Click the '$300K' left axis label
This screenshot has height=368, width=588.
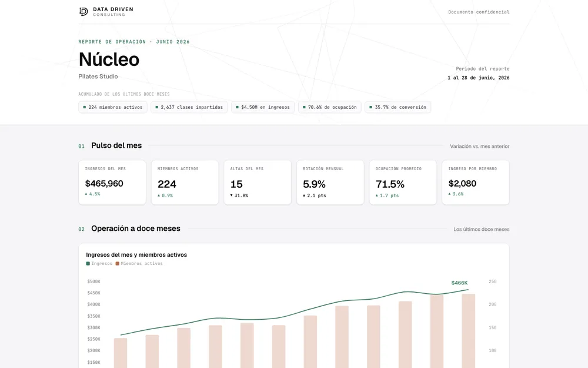pos(93,328)
